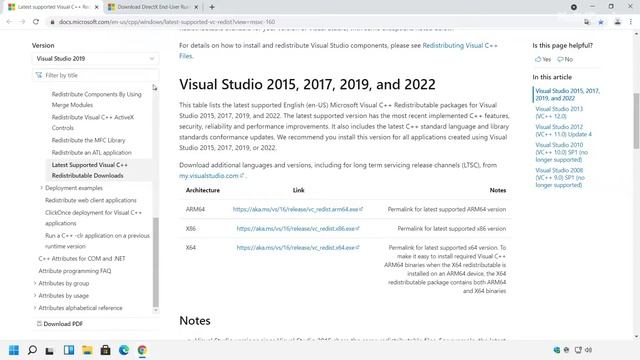Image resolution: width=640 pixels, height=360 pixels.
Task: Open Run a C++ -clr application article
Action: [97, 241]
